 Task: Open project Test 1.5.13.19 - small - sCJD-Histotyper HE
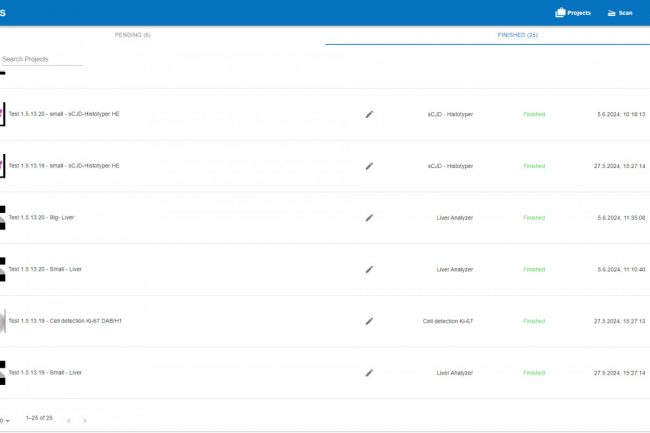tap(64, 166)
